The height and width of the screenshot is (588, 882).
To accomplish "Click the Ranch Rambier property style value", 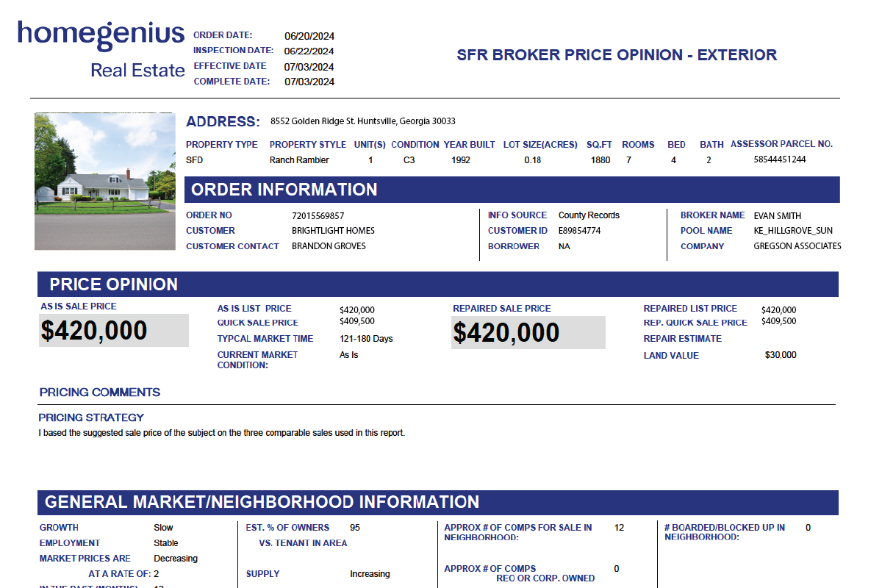I will 299,160.
